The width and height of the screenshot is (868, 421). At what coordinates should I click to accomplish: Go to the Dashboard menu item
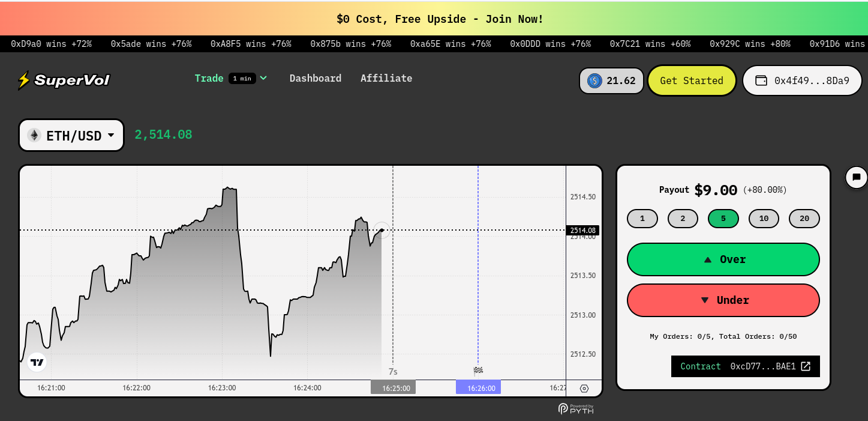(316, 78)
